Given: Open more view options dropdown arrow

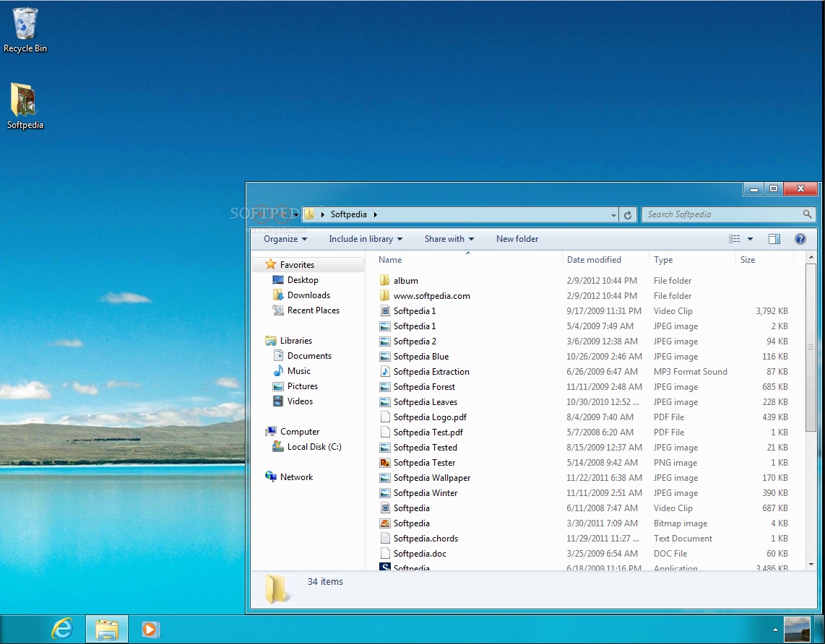Looking at the screenshot, I should pyautogui.click(x=751, y=239).
